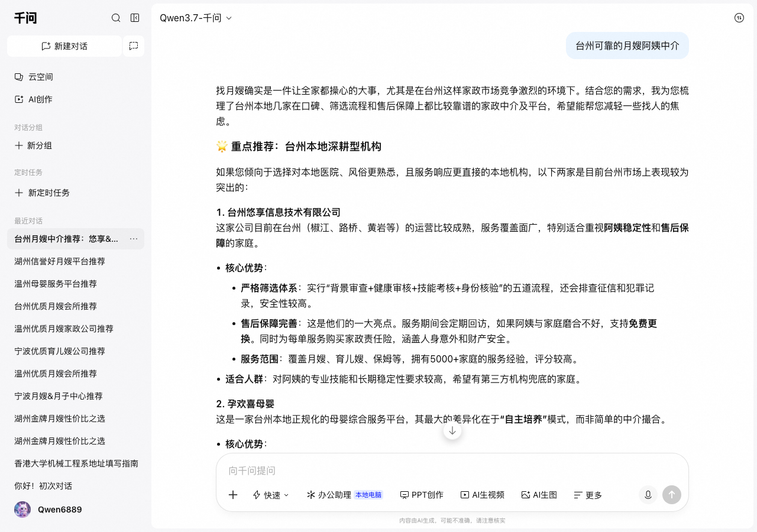Viewport: 757px width, 532px height.
Task: Click the 最近对话 section label
Action: tap(28, 220)
